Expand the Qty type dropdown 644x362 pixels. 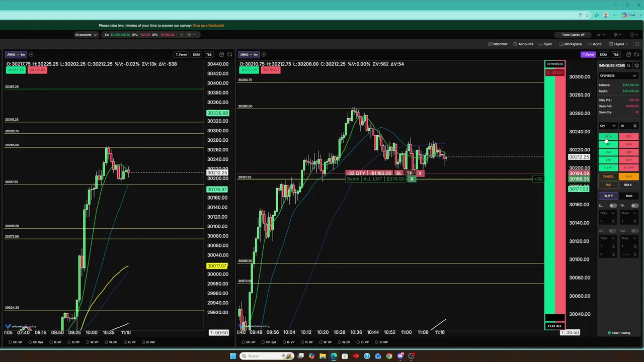608,126
